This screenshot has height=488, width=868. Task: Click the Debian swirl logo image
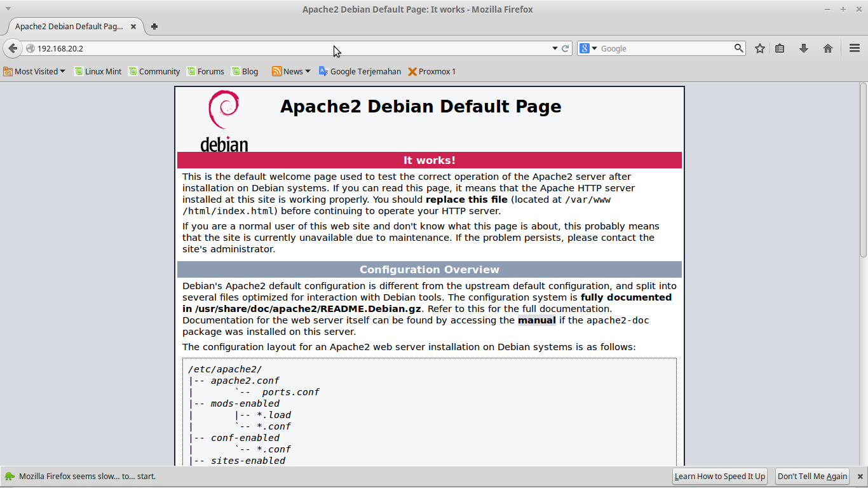tap(224, 121)
